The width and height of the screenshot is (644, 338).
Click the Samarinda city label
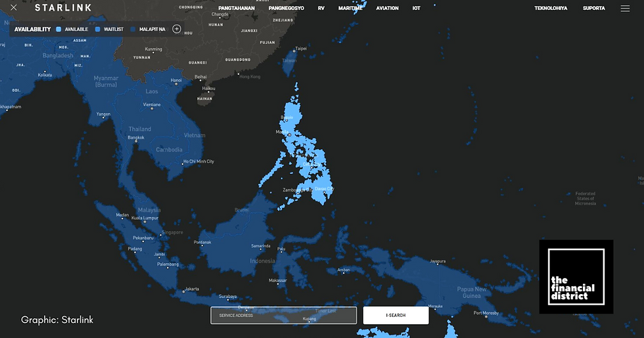260,246
